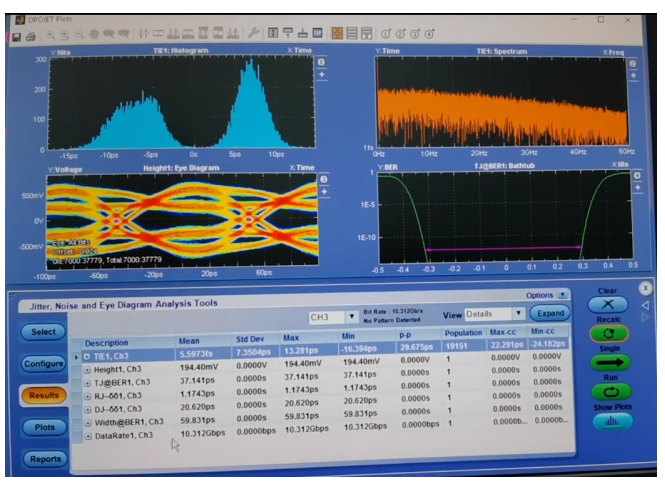Click the plus button on the Bathtub plot

coord(638,187)
